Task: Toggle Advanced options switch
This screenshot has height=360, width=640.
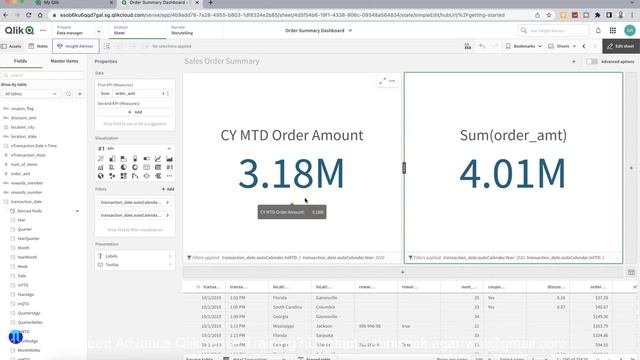Action: click(x=591, y=62)
